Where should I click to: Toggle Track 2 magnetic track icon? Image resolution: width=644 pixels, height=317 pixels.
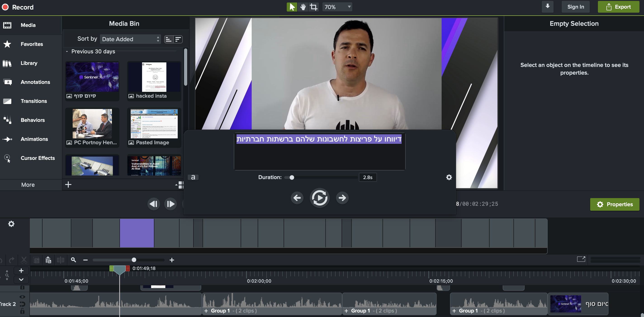tap(22, 304)
